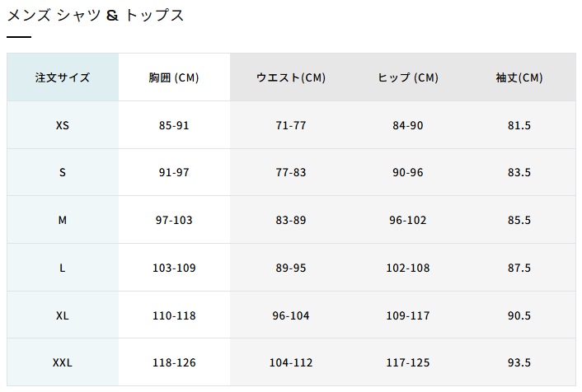Click the ウエスト(CM) column header
The height and width of the screenshot is (392, 582).
291,77
